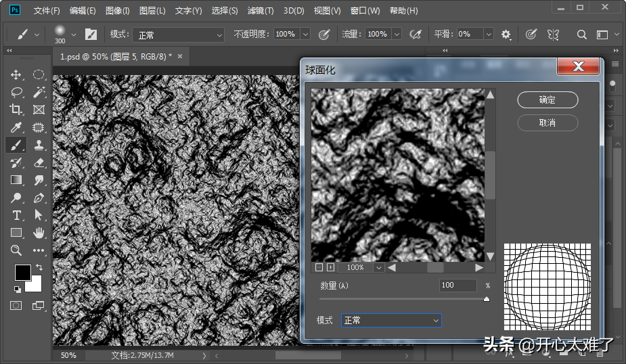626x364 pixels.
Task: Toggle Quick Mask mode
Action: (16, 306)
